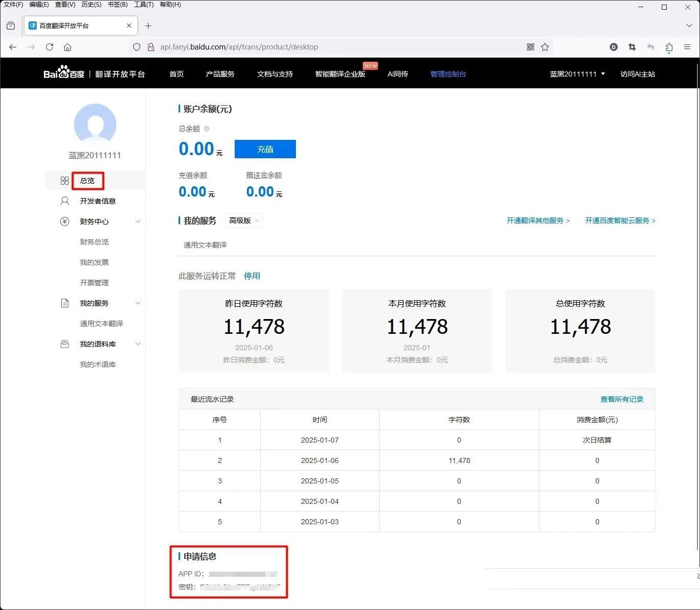Click the address bar URL field
700x610 pixels.
point(332,47)
